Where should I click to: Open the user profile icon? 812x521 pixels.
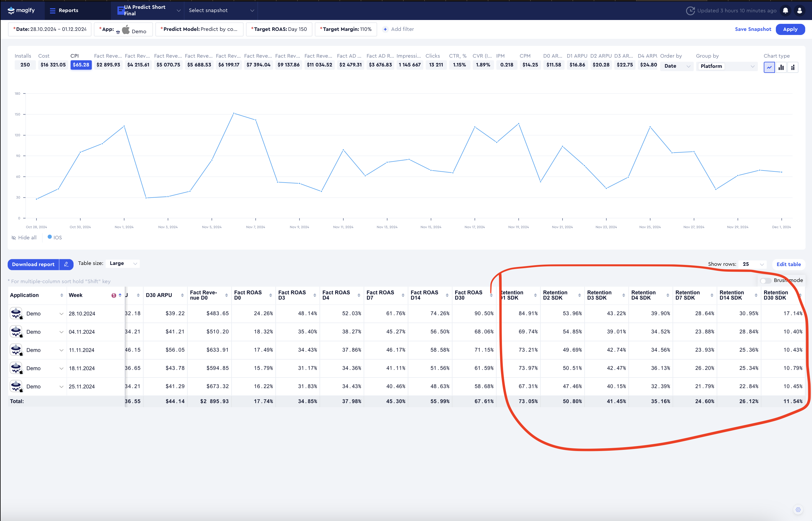(x=799, y=11)
